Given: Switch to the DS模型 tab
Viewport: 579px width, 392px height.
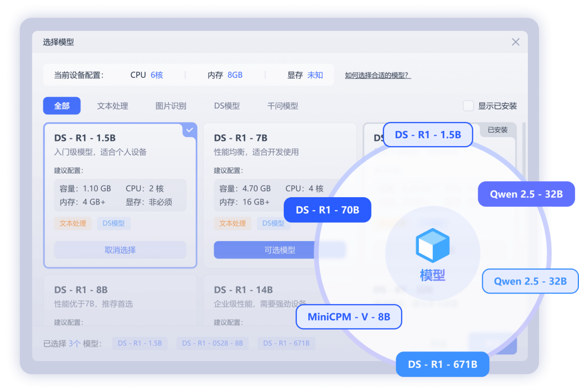Looking at the screenshot, I should pyautogui.click(x=227, y=106).
